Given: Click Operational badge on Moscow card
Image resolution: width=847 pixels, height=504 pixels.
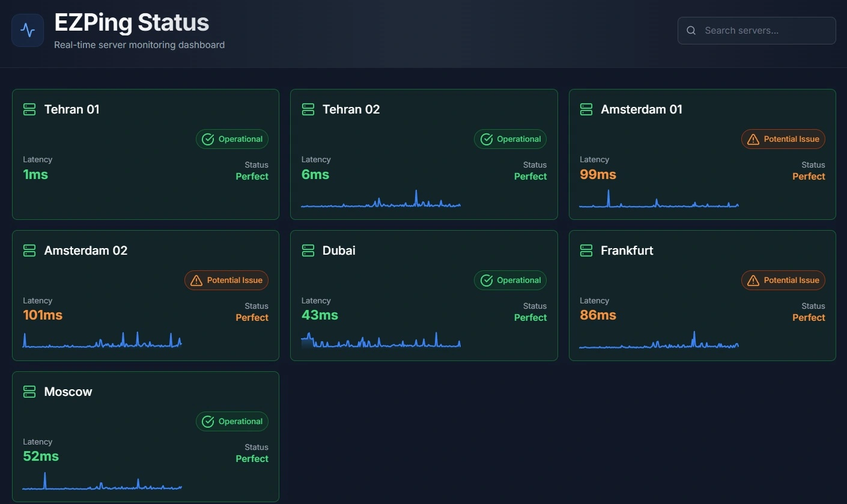Looking at the screenshot, I should [x=232, y=422].
